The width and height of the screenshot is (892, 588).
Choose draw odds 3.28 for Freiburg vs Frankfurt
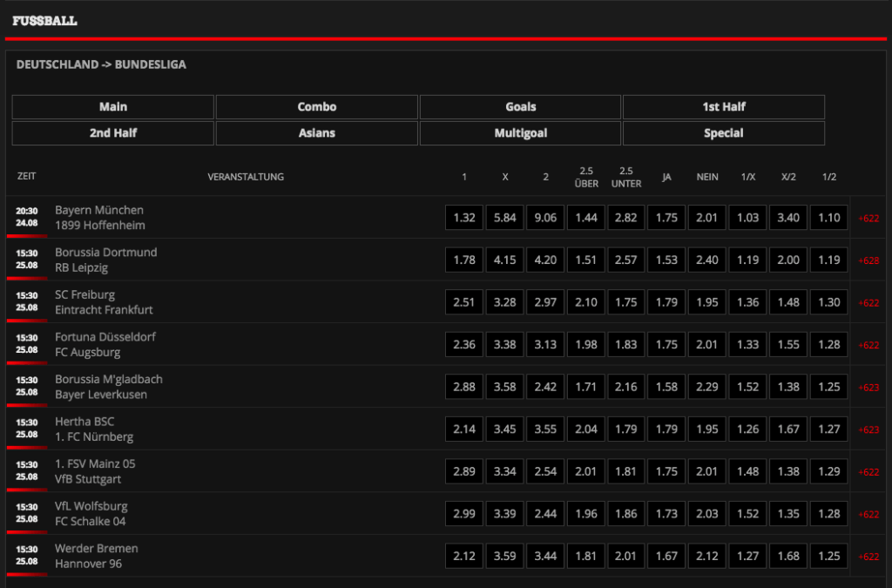click(x=504, y=302)
